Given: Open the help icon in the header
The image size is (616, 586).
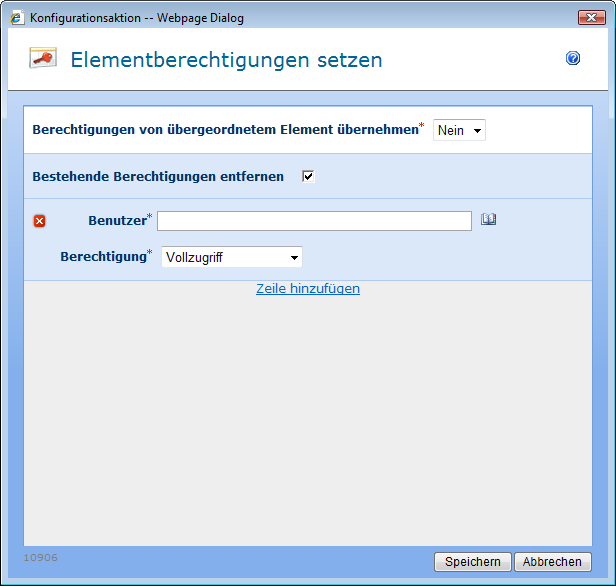Looking at the screenshot, I should pyautogui.click(x=573, y=59).
